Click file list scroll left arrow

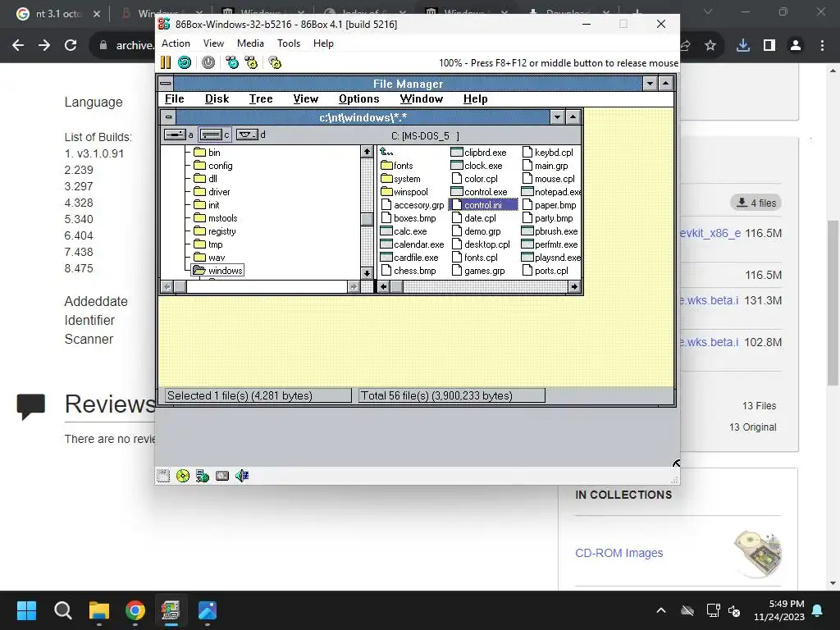pyautogui.click(x=384, y=286)
